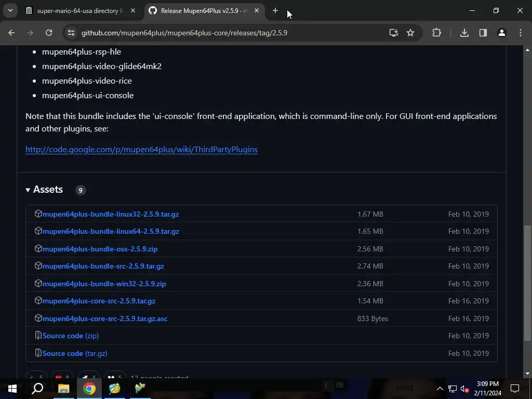The width and height of the screenshot is (532, 399).
Task: Download Source code (tar.gz)
Action: [75, 353]
